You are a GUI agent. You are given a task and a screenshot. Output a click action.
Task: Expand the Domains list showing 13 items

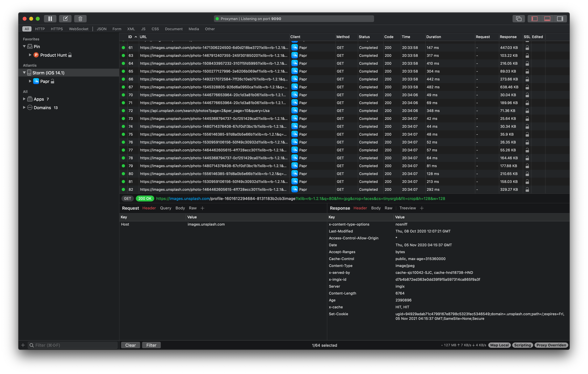24,108
